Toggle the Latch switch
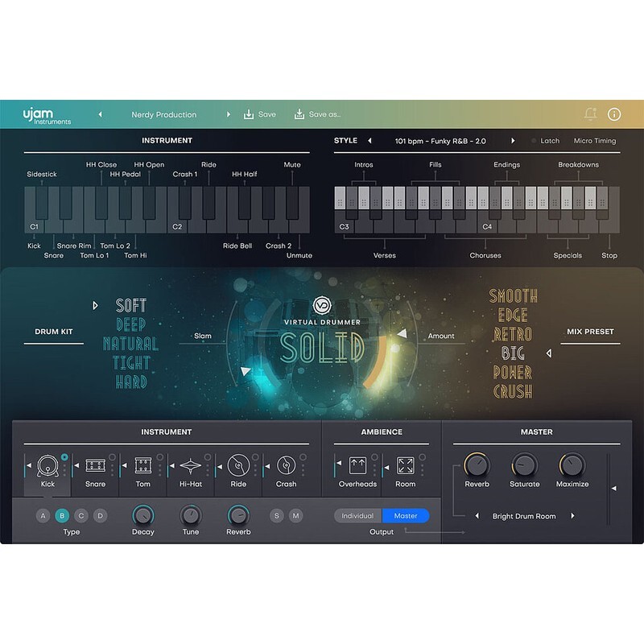Screen dimensions: 644x644 (533, 141)
